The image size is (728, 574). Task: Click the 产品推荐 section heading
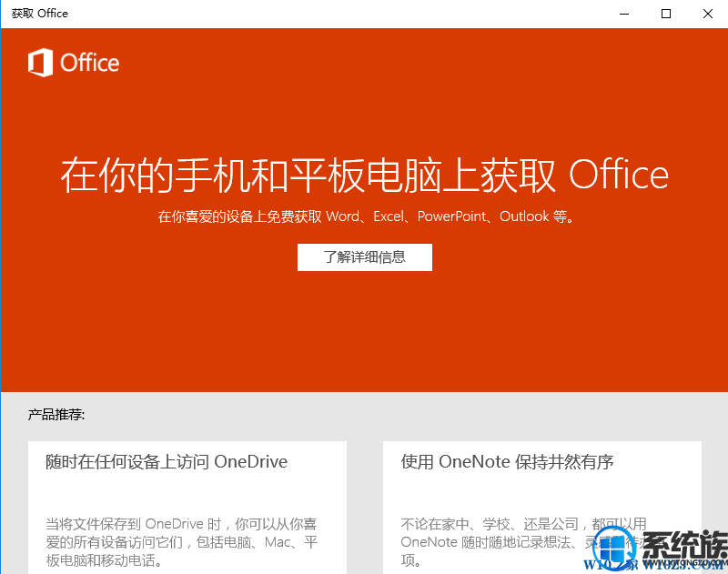56,415
